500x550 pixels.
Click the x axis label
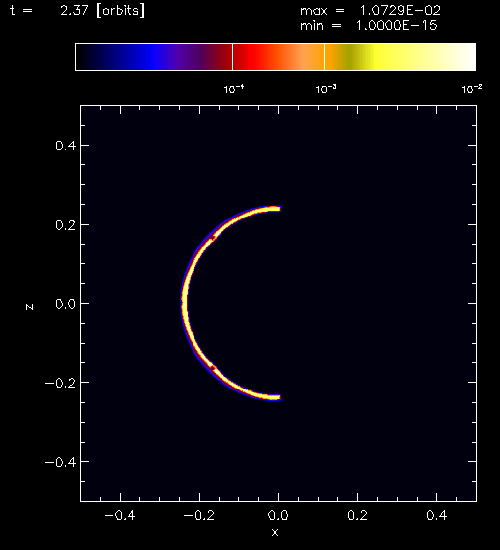[x=275, y=532]
